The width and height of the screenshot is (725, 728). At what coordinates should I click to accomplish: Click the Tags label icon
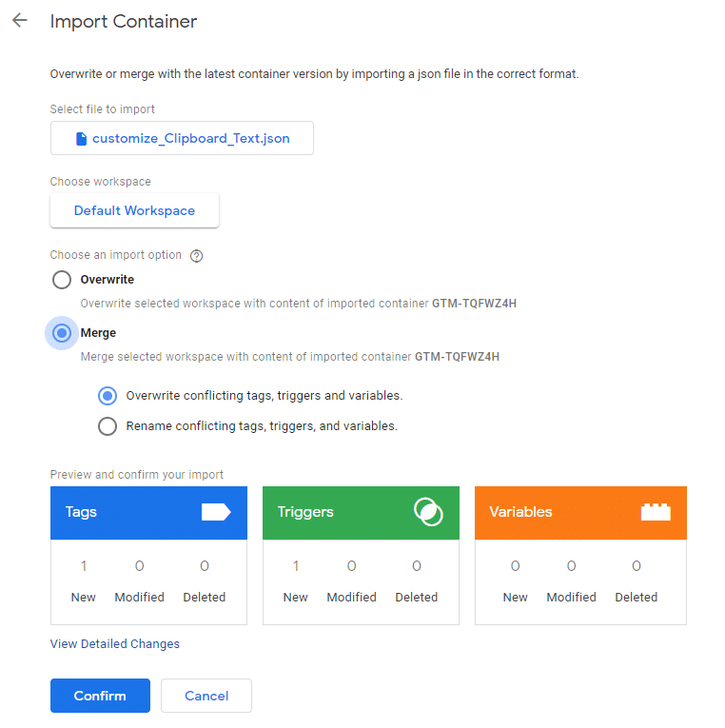216,512
